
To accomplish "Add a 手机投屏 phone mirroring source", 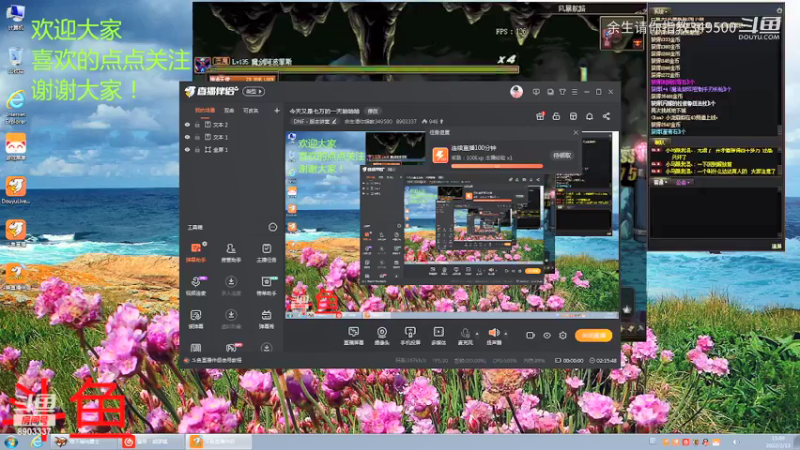I will [410, 336].
